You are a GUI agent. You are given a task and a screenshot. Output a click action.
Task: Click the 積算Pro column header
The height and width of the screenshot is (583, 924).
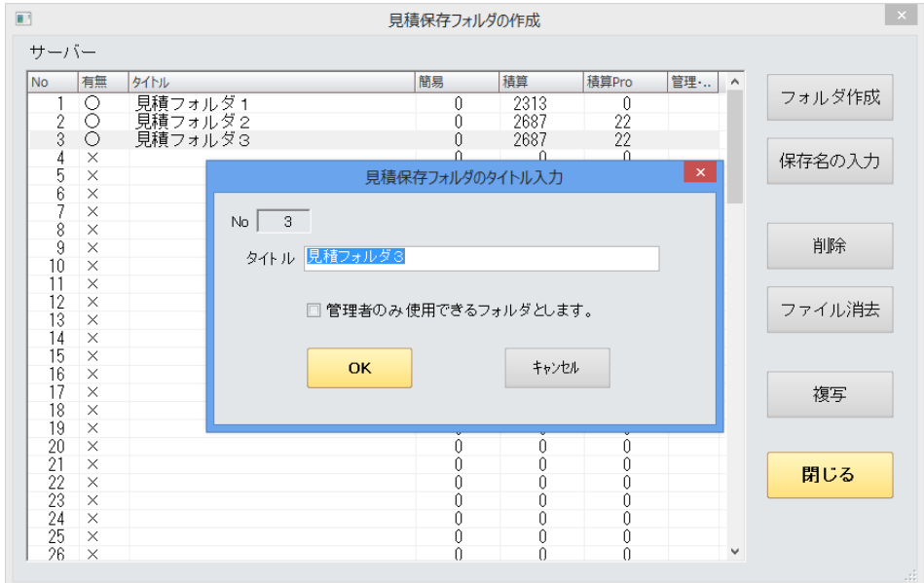point(623,83)
